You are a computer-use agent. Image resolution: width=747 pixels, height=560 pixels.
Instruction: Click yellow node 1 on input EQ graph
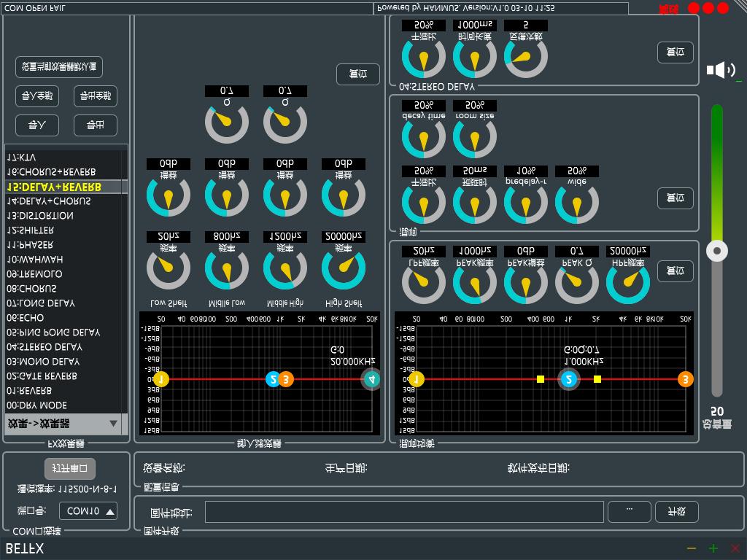161,379
